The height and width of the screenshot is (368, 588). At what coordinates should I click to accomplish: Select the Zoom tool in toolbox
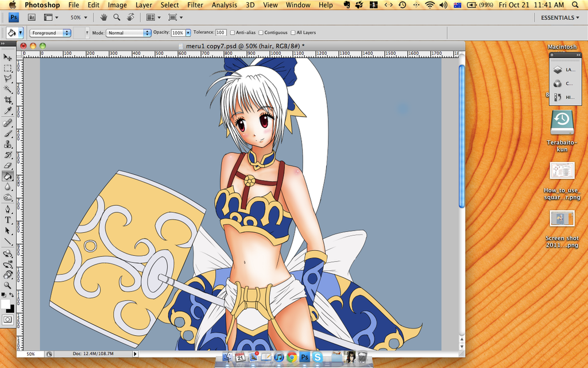[7, 285]
